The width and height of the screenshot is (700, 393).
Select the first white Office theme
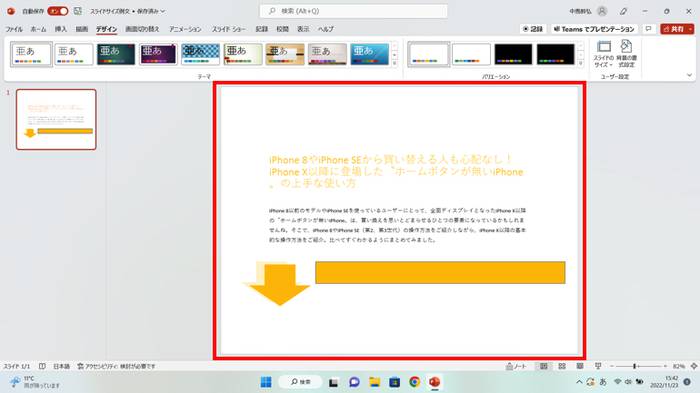click(31, 54)
